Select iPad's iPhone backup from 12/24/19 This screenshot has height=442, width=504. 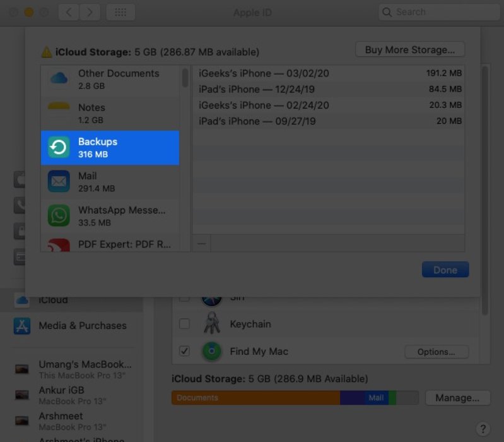pyautogui.click(x=329, y=90)
